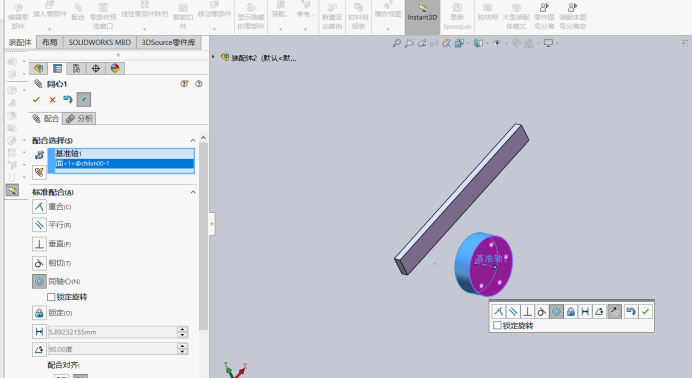
Task: Click the help question-mark icon in PropertyManager
Action: click(199, 84)
